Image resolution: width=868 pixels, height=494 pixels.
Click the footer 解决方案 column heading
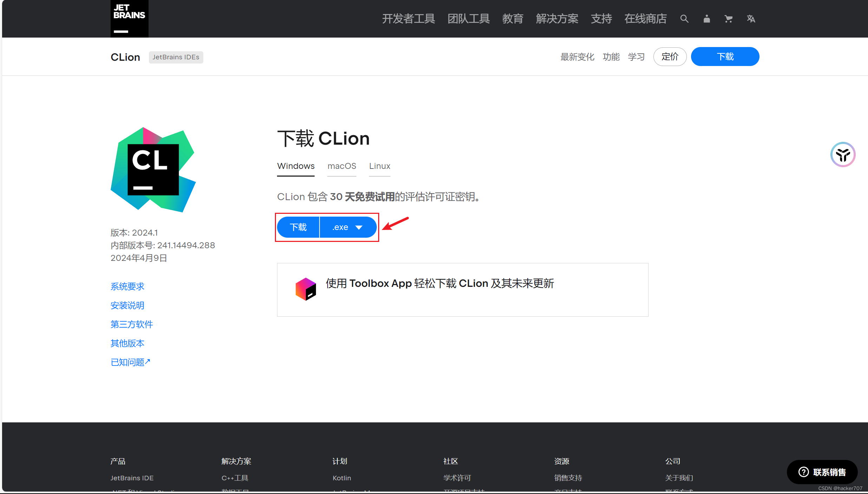236,461
